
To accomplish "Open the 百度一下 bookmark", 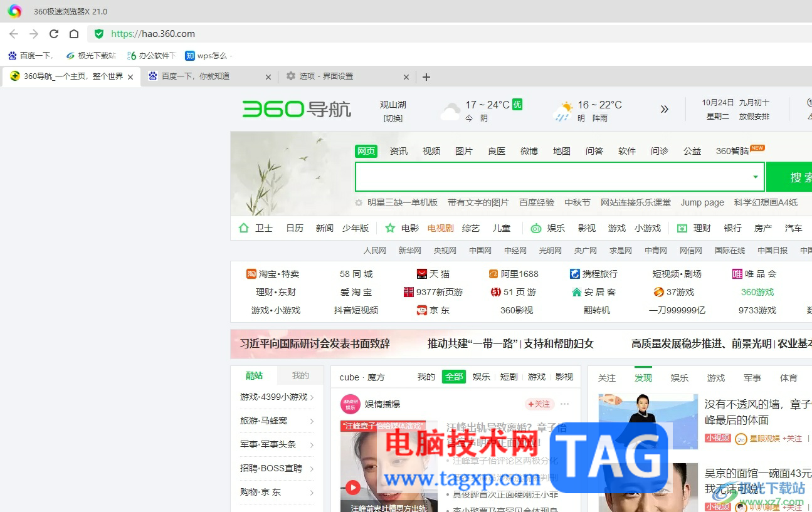I will tap(30, 56).
